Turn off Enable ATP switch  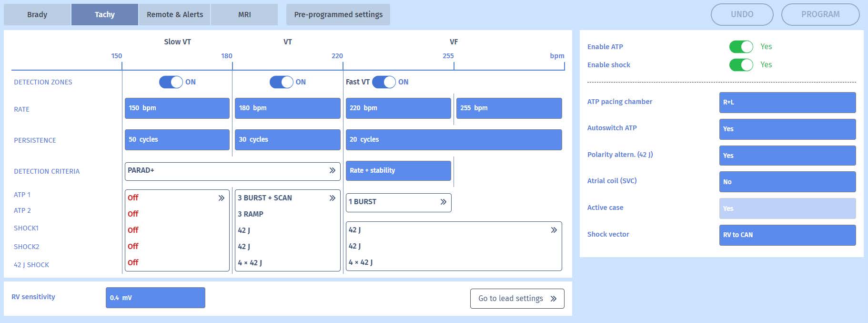741,47
